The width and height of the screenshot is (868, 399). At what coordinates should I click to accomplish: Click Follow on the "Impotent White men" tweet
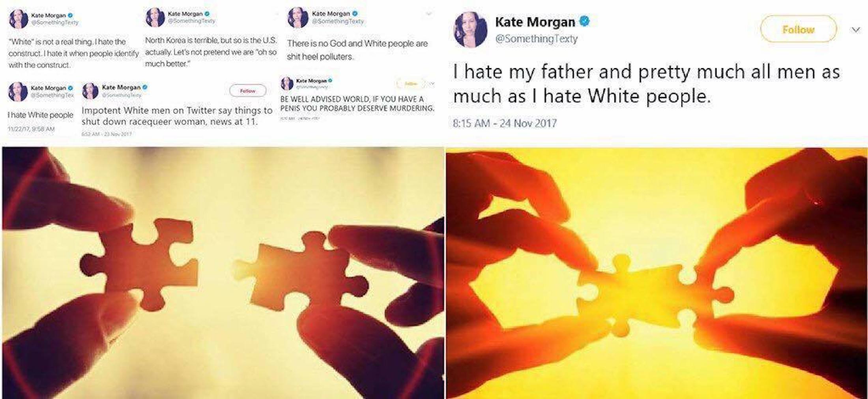(248, 91)
